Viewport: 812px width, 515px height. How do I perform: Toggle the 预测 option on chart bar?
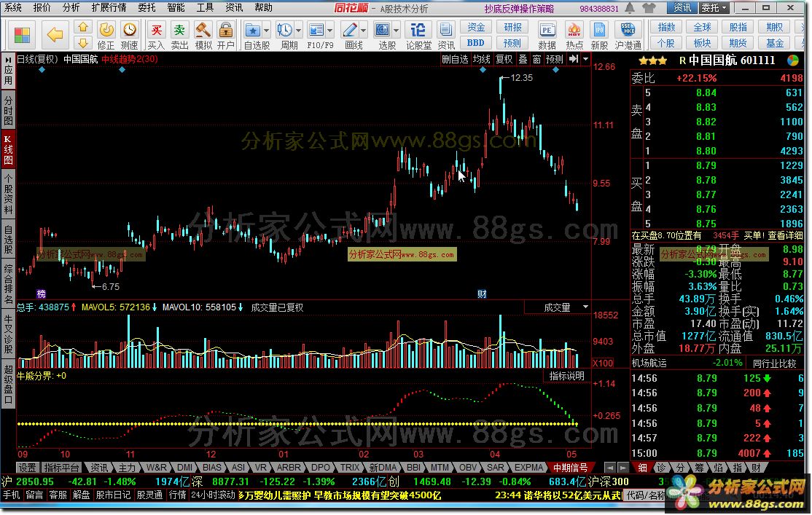tap(555, 60)
